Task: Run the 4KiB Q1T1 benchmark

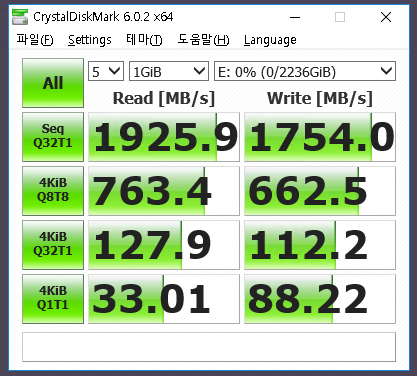Action: (x=53, y=299)
